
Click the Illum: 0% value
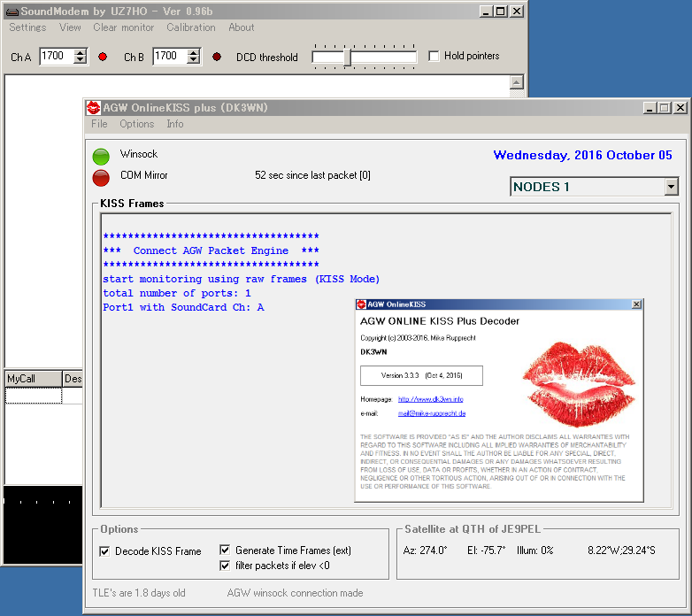coord(534,551)
